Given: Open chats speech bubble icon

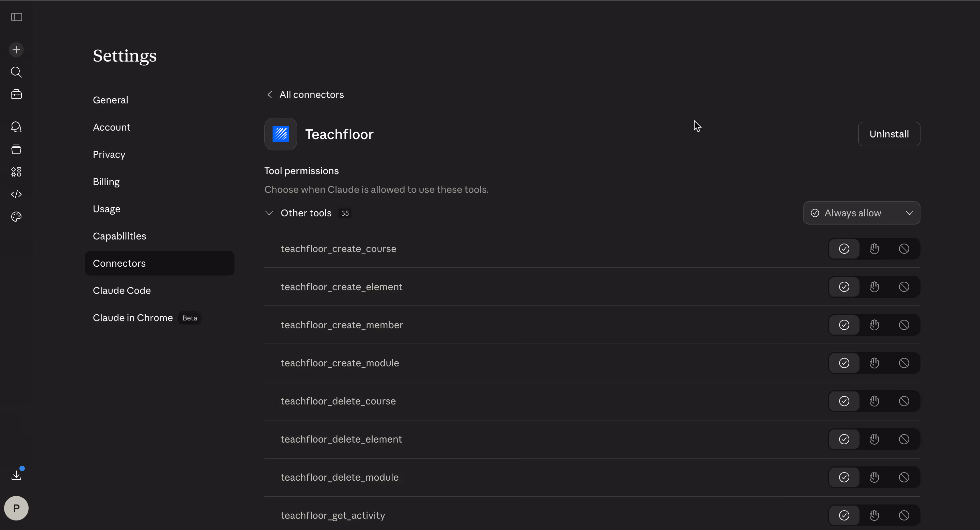Looking at the screenshot, I should click(16, 127).
